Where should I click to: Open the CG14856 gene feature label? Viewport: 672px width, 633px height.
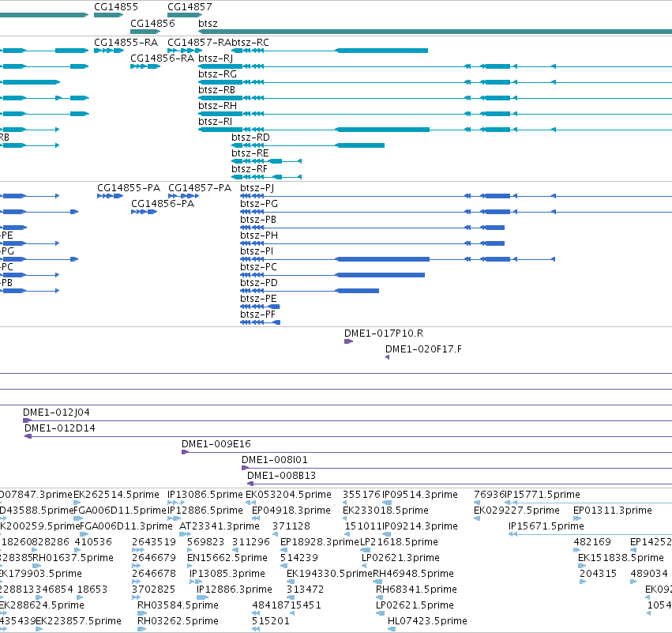pyautogui.click(x=152, y=23)
